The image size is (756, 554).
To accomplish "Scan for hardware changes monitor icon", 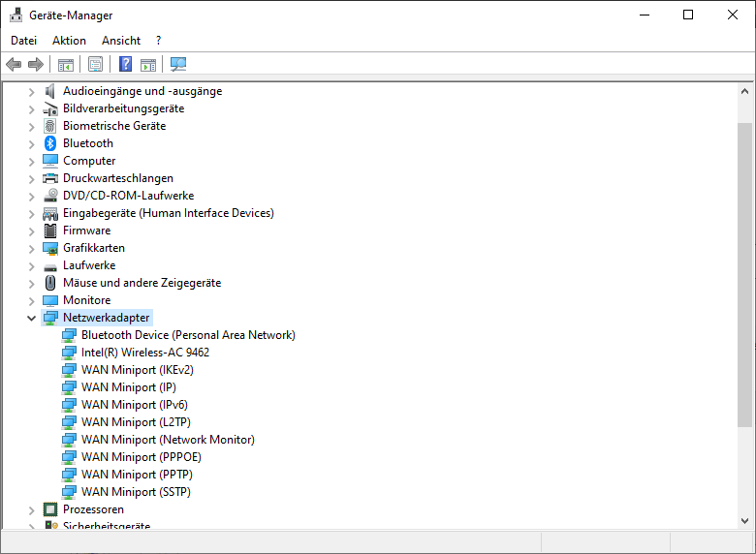I will coord(178,64).
